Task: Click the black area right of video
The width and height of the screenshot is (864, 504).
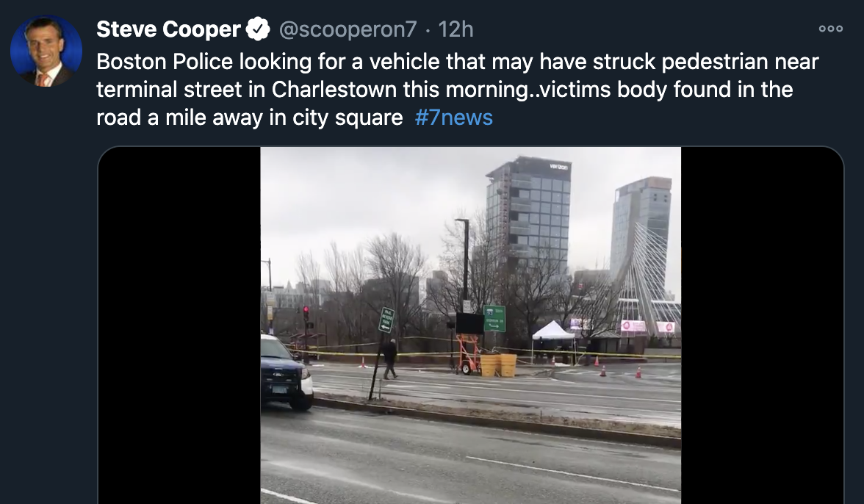Action: click(x=762, y=325)
